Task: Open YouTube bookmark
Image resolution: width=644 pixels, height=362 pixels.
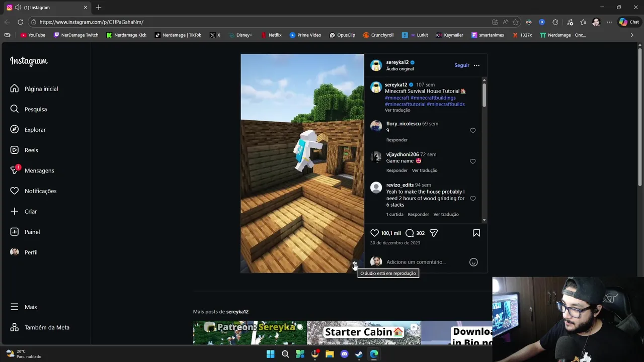Action: (33, 35)
